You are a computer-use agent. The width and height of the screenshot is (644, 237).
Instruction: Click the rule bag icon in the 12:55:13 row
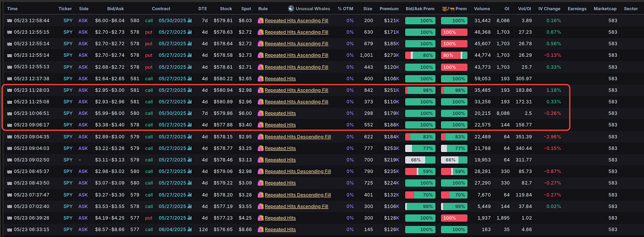click(x=261, y=67)
